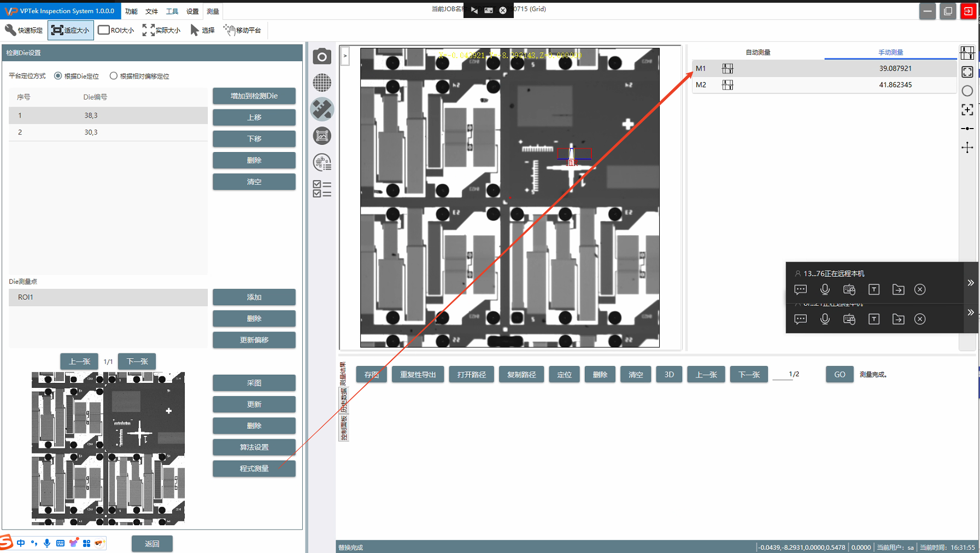Select the circle measurement tool
Image resolution: width=980 pixels, height=553 pixels.
click(x=967, y=91)
